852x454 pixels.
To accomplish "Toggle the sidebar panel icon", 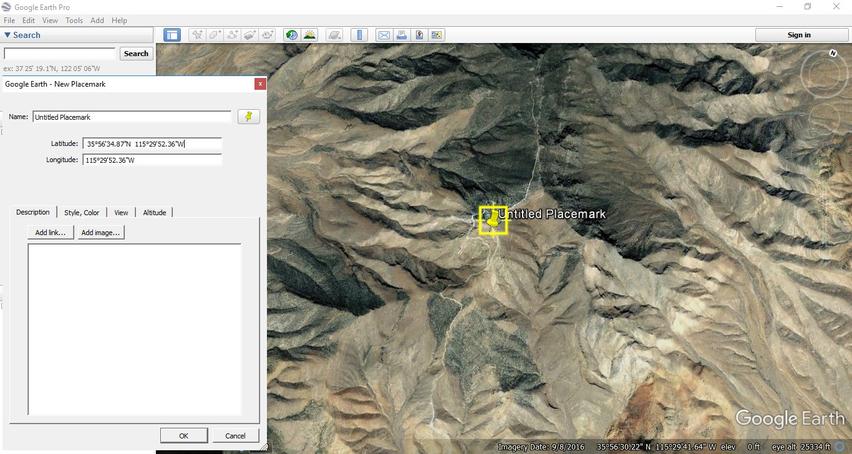I will click(x=172, y=35).
